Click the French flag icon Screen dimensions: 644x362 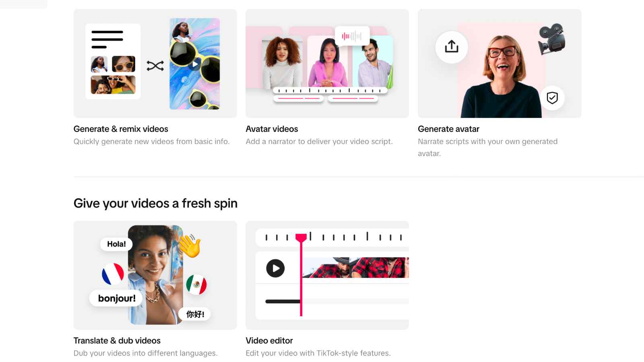point(113,274)
